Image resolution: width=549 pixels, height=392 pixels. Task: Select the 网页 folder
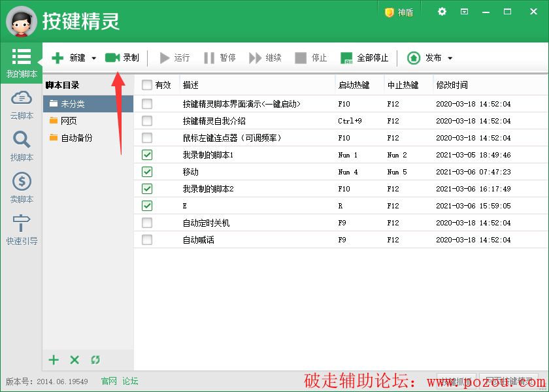88,121
